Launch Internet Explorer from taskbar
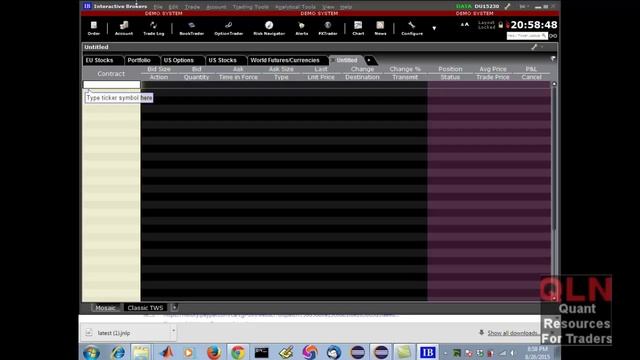This screenshot has width=640, height=360. (118, 352)
